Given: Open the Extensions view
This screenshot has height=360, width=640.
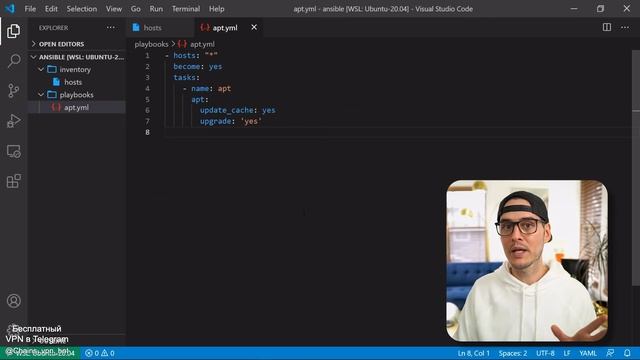Looking at the screenshot, I should click(x=13, y=181).
